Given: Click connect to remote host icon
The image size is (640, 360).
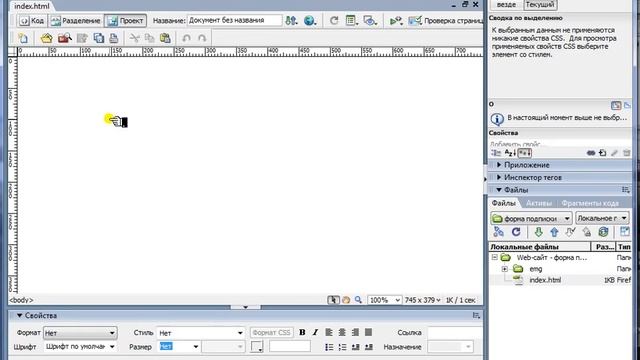Looking at the screenshot, I should point(498,232).
